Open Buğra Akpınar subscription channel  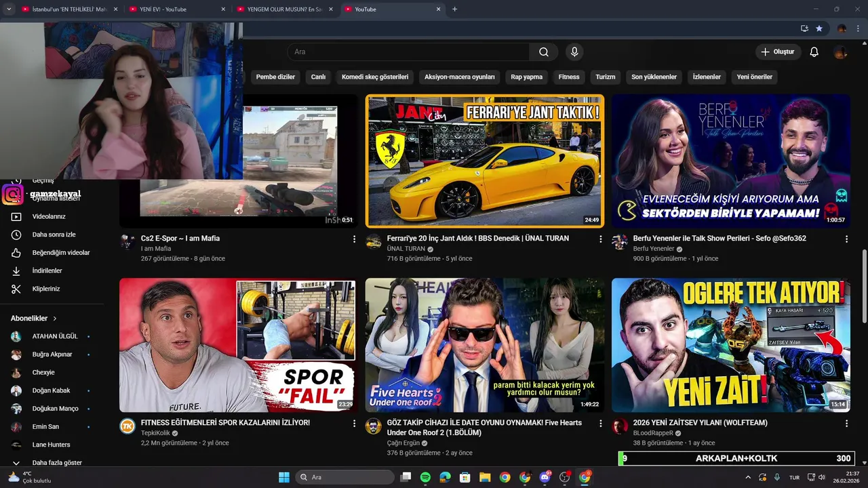(52, 354)
